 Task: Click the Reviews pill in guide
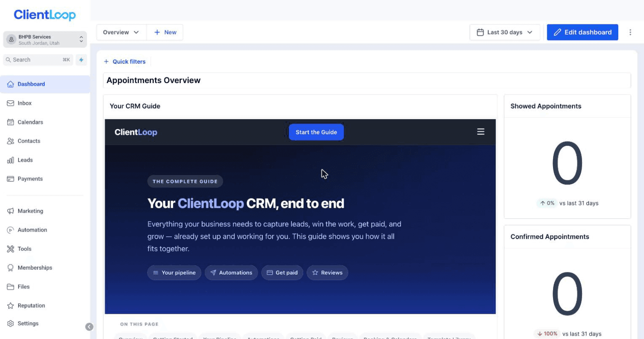(x=327, y=273)
